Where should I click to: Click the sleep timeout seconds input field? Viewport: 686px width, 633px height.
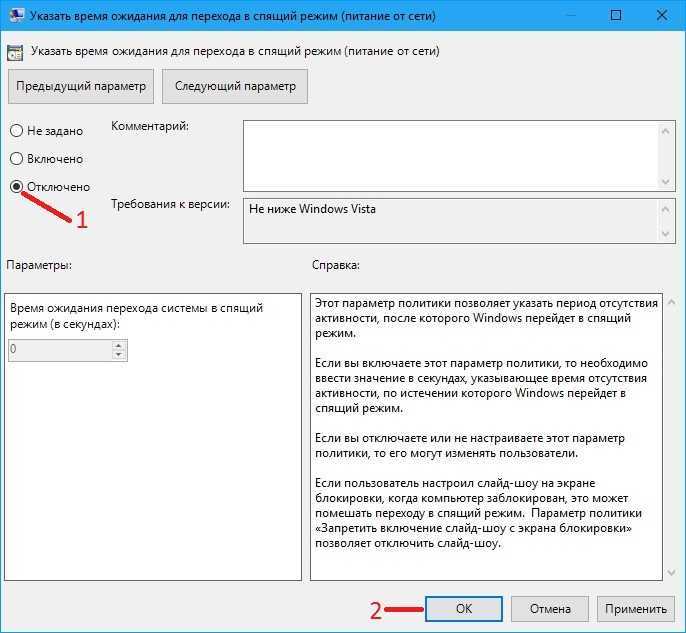tap(61, 349)
